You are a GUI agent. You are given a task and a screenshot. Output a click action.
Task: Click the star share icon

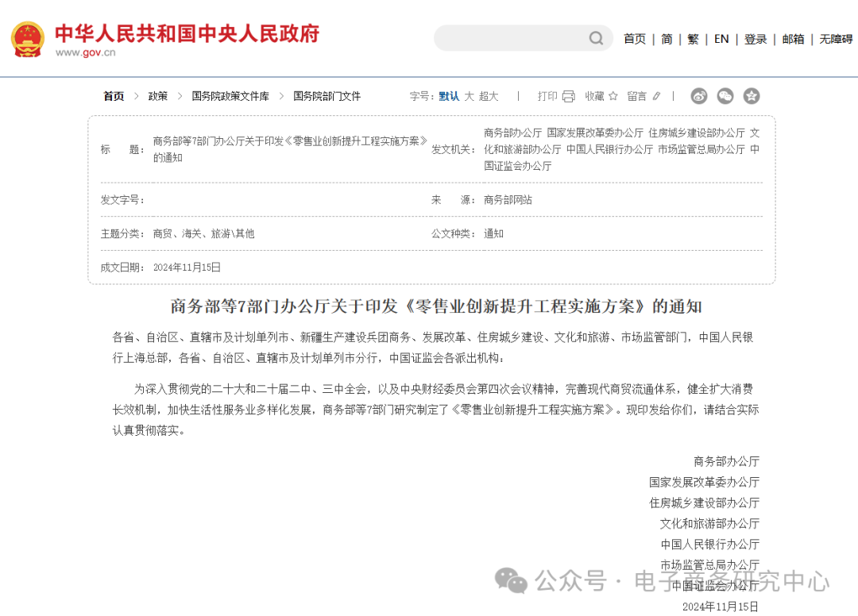pyautogui.click(x=751, y=96)
